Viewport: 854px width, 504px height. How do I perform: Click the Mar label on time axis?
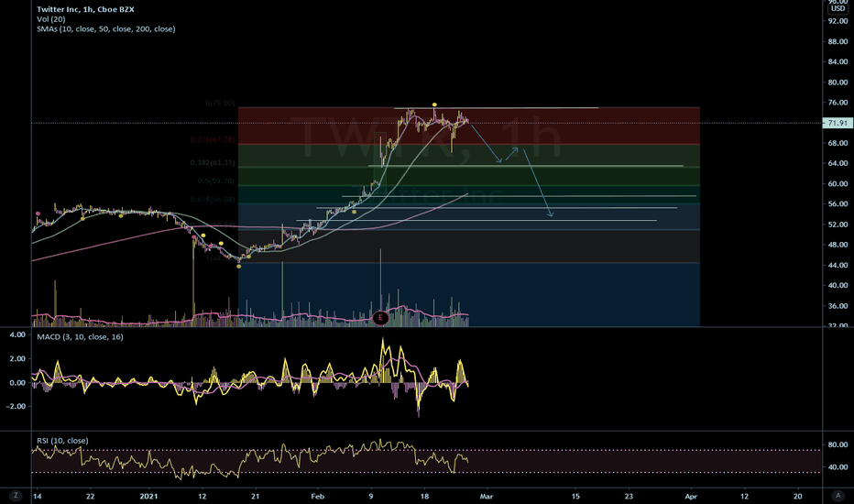(x=487, y=496)
